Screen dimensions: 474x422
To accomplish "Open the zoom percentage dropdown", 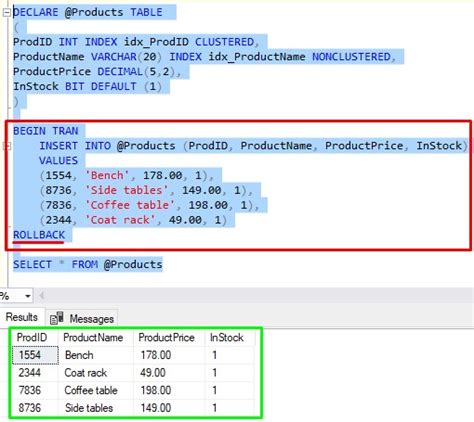I will (x=28, y=296).
